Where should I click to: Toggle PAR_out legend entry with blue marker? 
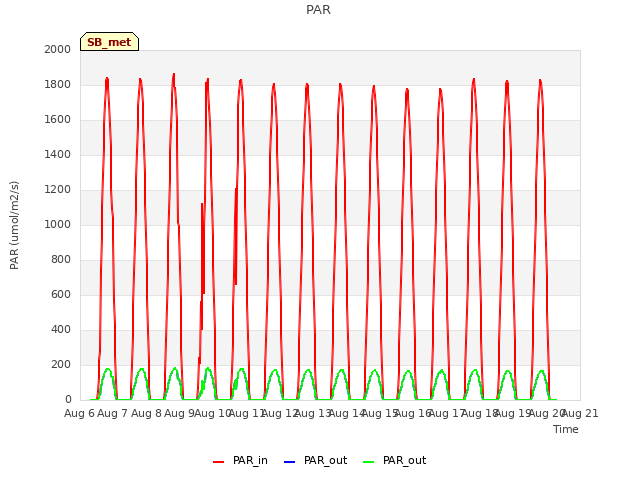(315, 460)
